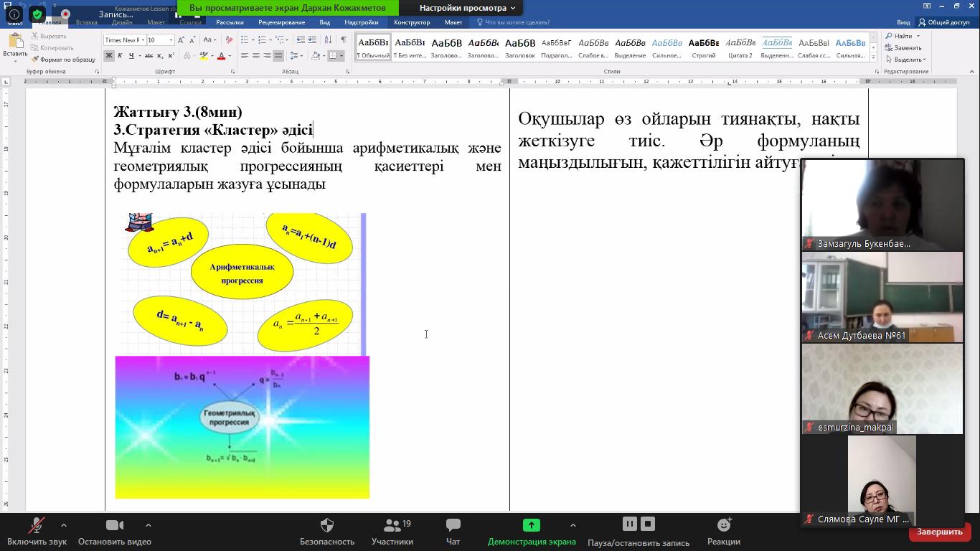Click End meeting (Завершить) button
This screenshot has height=551, width=980.
(x=939, y=532)
